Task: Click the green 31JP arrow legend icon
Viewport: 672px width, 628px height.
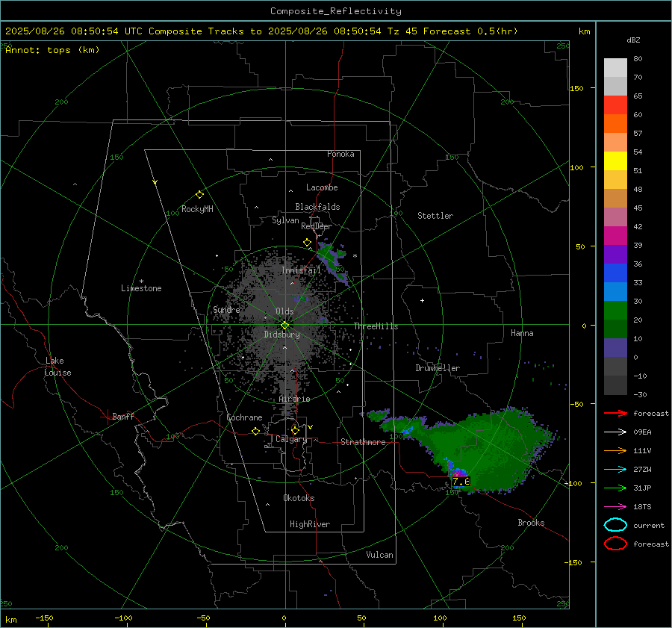Action: click(615, 488)
